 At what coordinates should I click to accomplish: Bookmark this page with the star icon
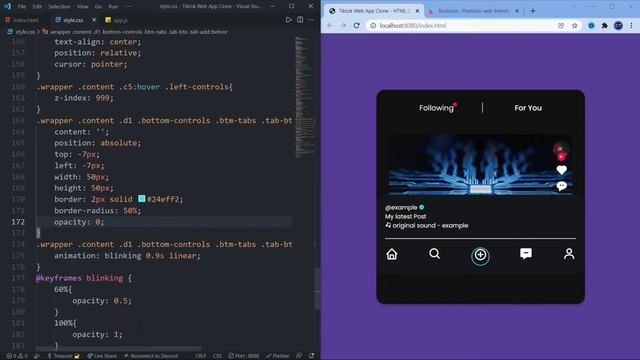point(574,25)
